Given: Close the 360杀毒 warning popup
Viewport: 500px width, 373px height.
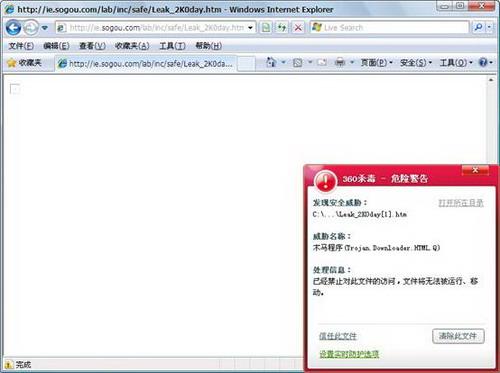Looking at the screenshot, I should point(475,170).
